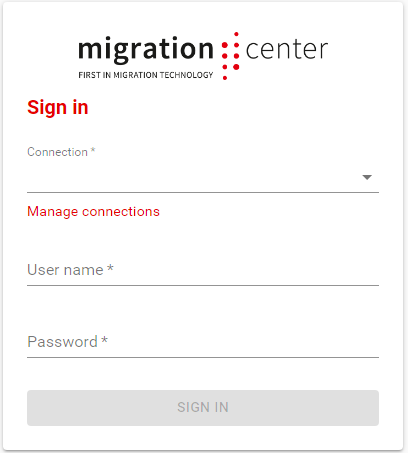Click the "center" word in the logo
The width and height of the screenshot is (408, 454).
click(x=287, y=50)
